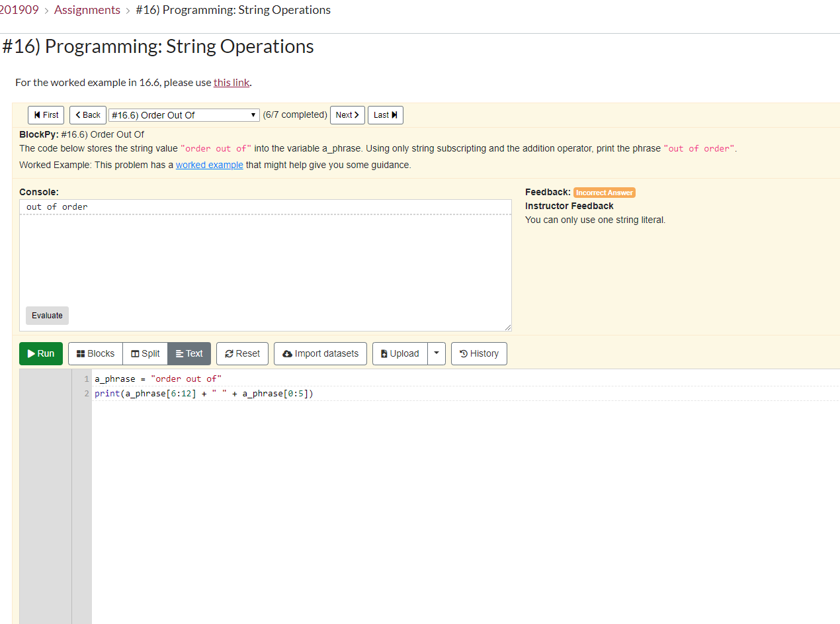Run the program with the green Run button
This screenshot has height=624, width=840.
[x=40, y=353]
